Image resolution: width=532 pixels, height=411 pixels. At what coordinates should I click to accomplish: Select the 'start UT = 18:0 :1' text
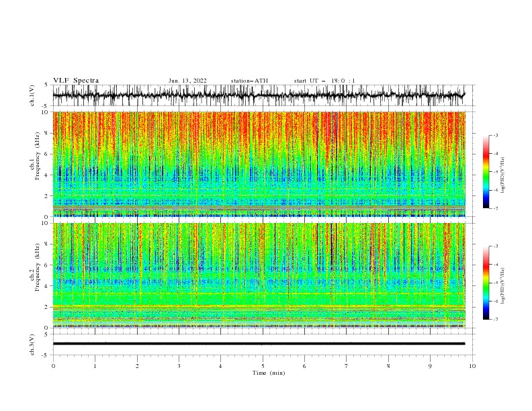click(324, 81)
